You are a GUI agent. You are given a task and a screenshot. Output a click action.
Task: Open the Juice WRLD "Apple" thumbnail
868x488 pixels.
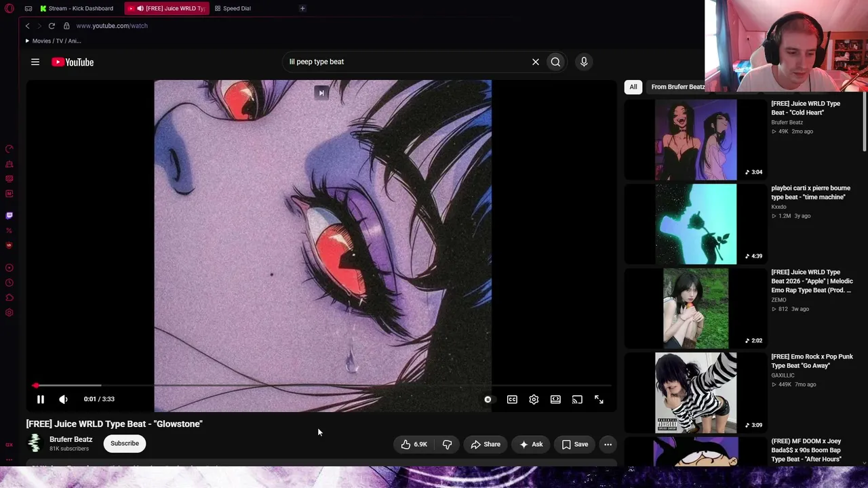click(x=696, y=308)
